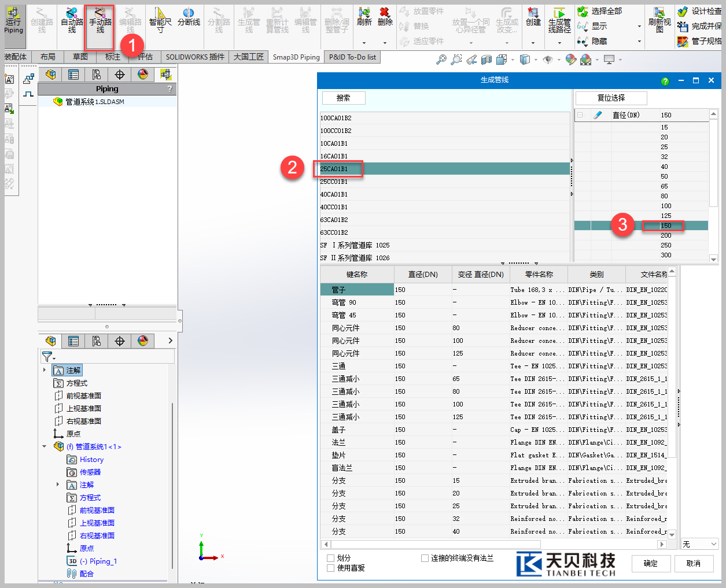This screenshot has height=588, width=726.
Task: Run 生成管线路径 generate pipeline path
Action: pos(559,21)
